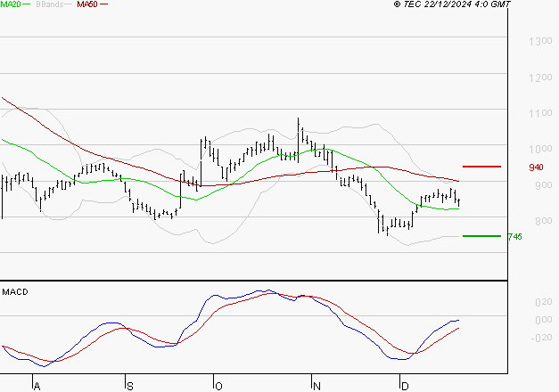Click the red 940 resistance line
This screenshot has height=392, width=559.
[481, 167]
